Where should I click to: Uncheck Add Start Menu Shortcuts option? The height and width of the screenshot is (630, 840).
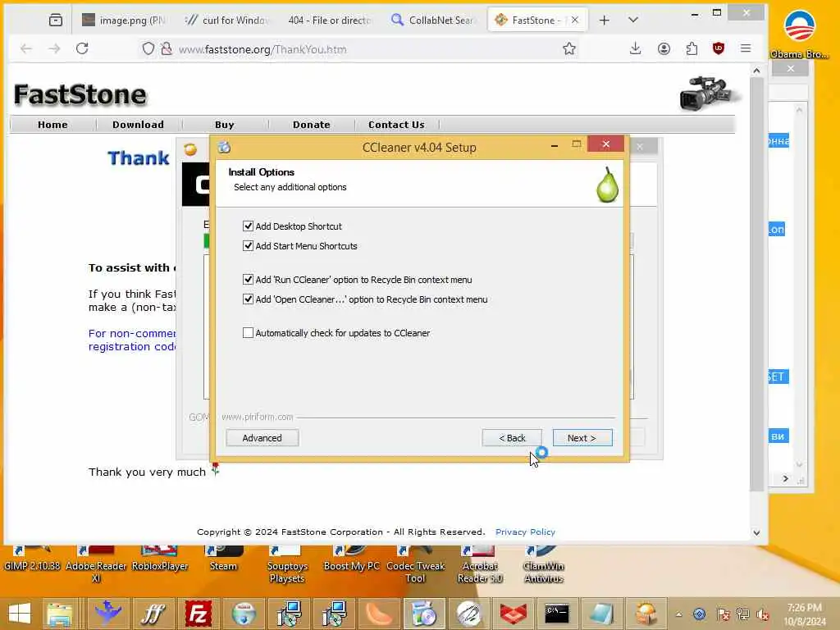[x=248, y=246]
